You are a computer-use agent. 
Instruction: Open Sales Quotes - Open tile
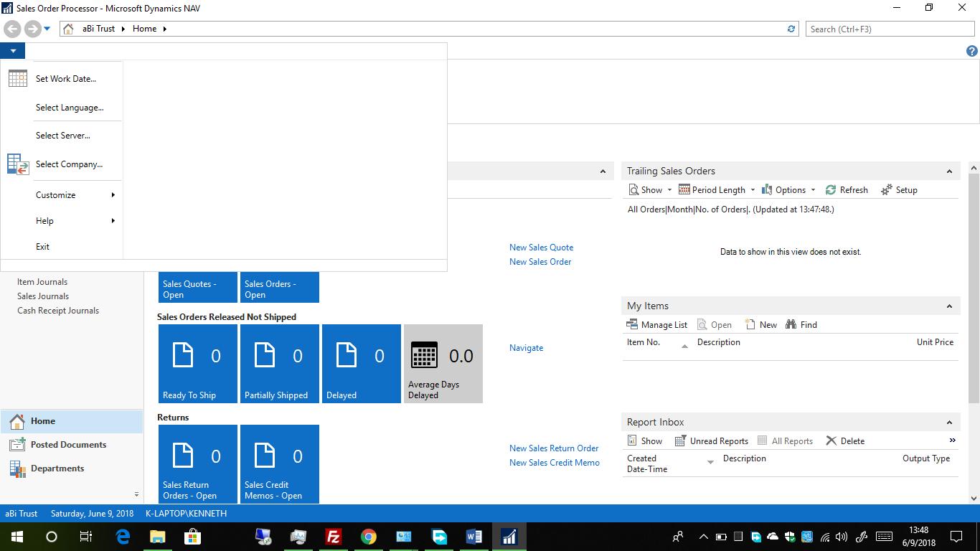point(198,287)
